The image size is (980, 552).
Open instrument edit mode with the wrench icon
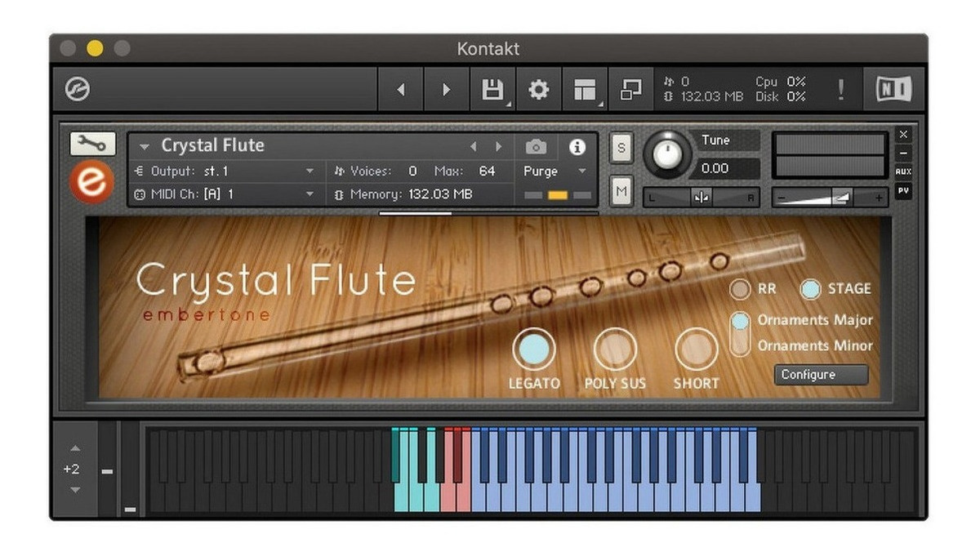pyautogui.click(x=92, y=145)
